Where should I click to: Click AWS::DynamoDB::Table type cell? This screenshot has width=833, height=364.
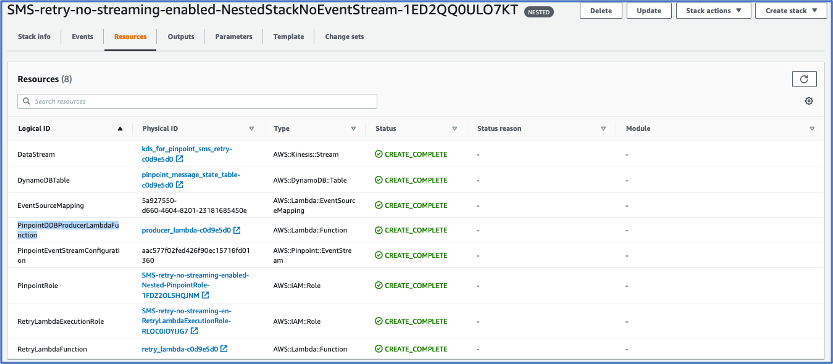coord(310,180)
